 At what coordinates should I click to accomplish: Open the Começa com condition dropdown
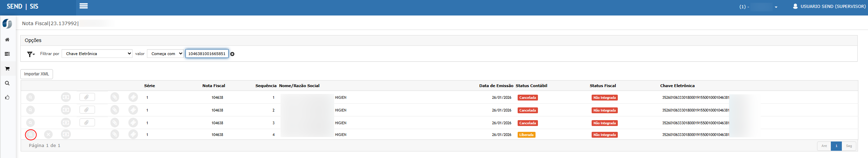(165, 54)
